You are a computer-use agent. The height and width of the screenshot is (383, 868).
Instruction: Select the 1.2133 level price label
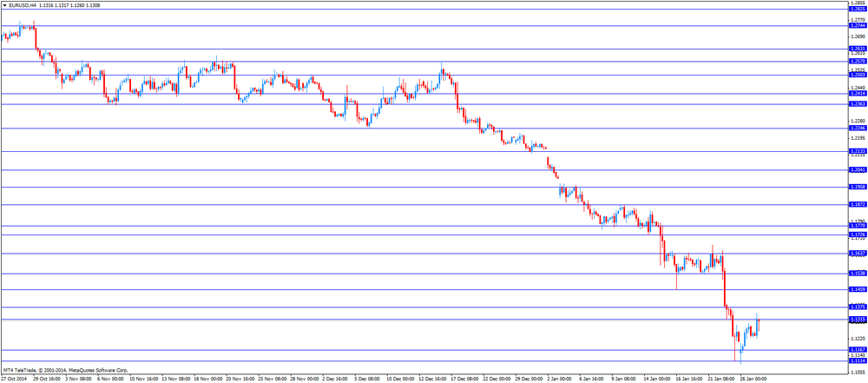[x=857, y=151]
